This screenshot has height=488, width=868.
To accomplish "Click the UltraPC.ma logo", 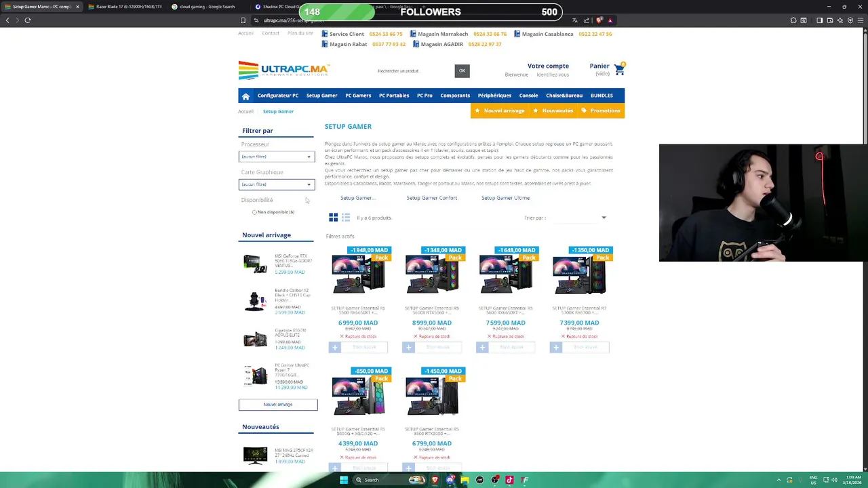I will 283,70.
